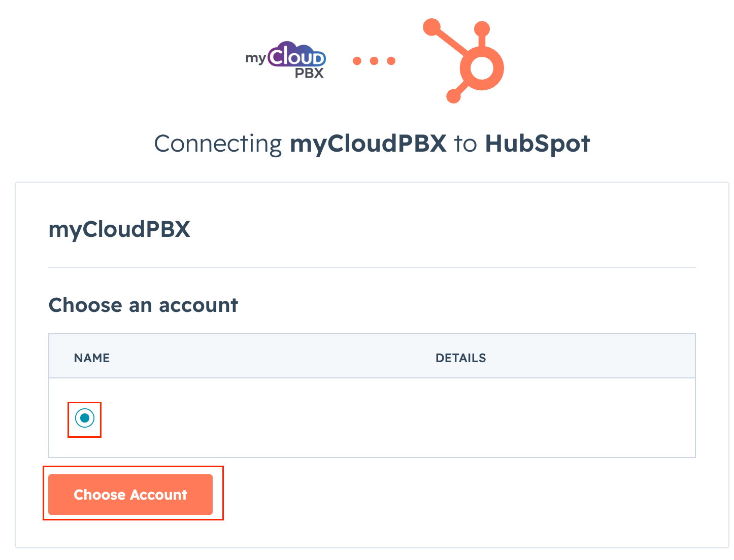734x560 pixels.
Task: Click the myCloudPBX section title
Action: (x=119, y=229)
